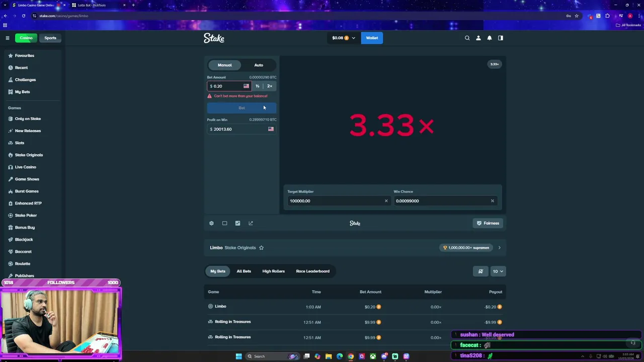Expand the top multiplier leaderboard chevron
Viewport: 644px width, 362px height.
pyautogui.click(x=499, y=247)
